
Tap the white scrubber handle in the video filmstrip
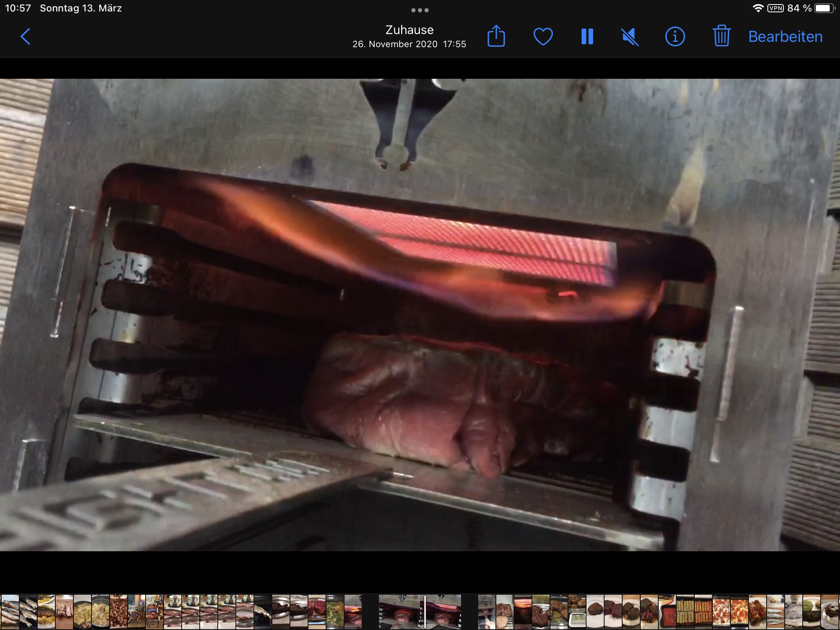coord(425,612)
